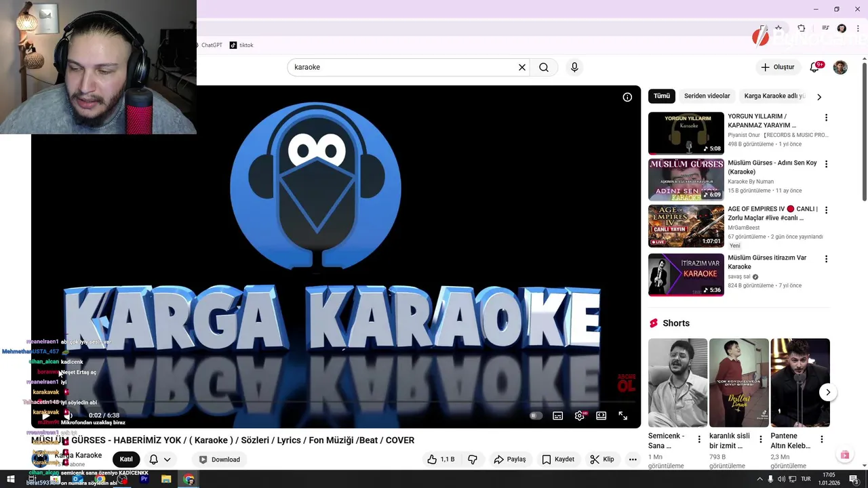The image size is (868, 488).
Task: Open YouTube account avatar menu
Action: coord(840,67)
